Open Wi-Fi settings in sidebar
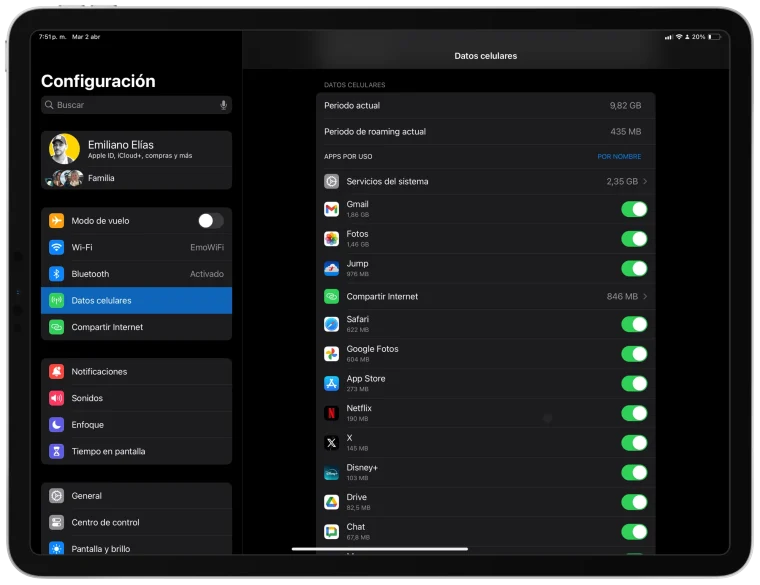 point(136,247)
